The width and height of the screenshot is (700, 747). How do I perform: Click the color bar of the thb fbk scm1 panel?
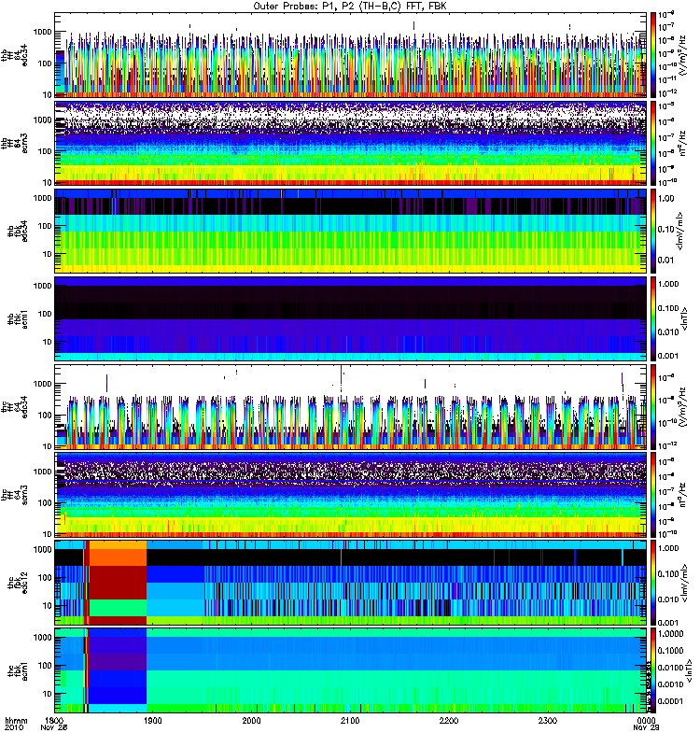pyautogui.click(x=652, y=318)
